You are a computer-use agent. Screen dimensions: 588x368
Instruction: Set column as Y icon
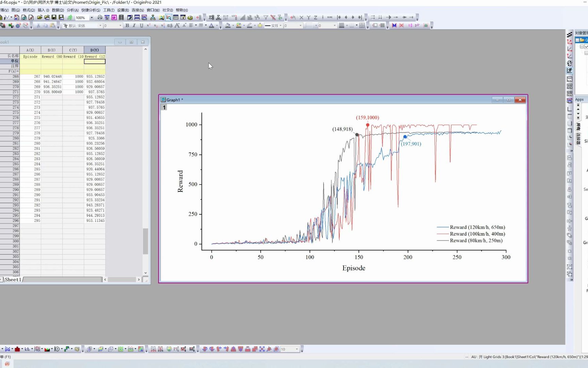308,17
